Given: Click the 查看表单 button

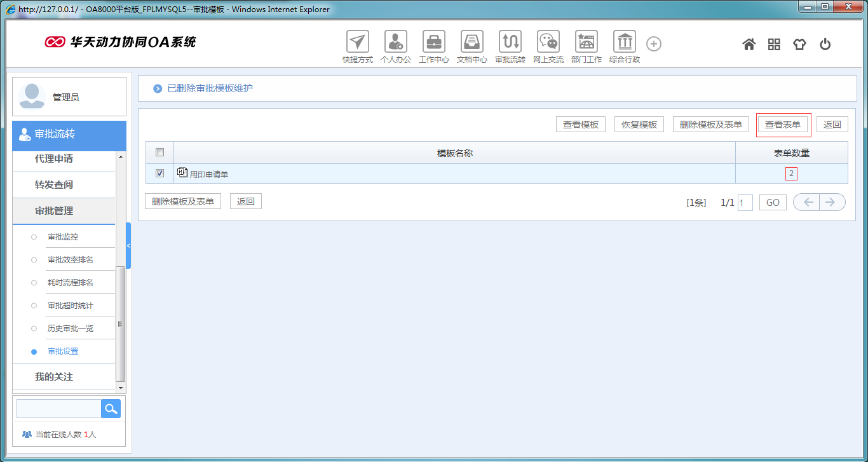Looking at the screenshot, I should pyautogui.click(x=783, y=125).
